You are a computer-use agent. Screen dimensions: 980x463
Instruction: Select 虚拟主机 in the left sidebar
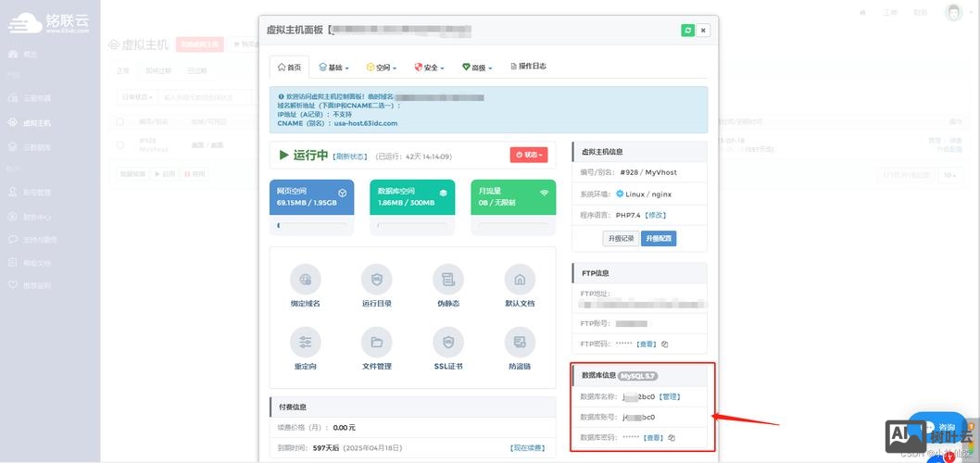(x=30, y=123)
